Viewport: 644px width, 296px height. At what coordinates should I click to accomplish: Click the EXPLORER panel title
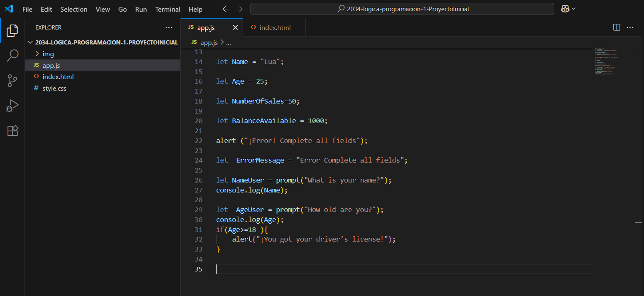coord(48,27)
